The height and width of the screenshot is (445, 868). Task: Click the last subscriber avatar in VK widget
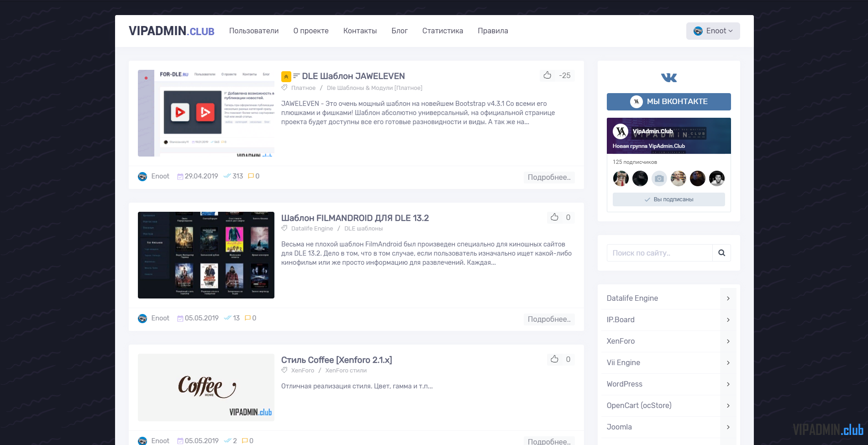pos(717,178)
